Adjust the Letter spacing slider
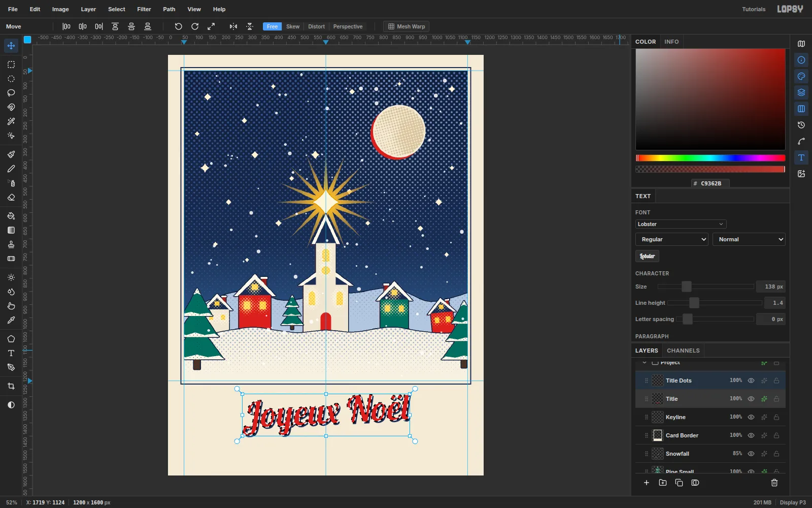Image resolution: width=812 pixels, height=508 pixels. (x=716, y=319)
